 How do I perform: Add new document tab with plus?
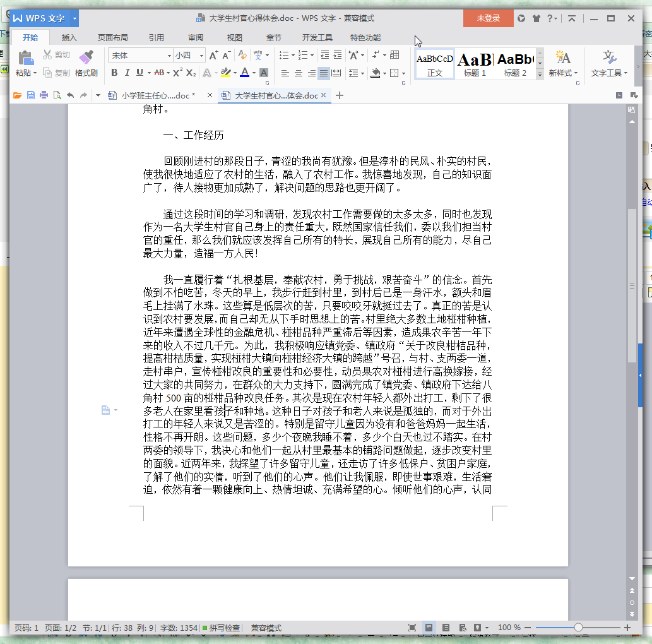click(x=340, y=95)
